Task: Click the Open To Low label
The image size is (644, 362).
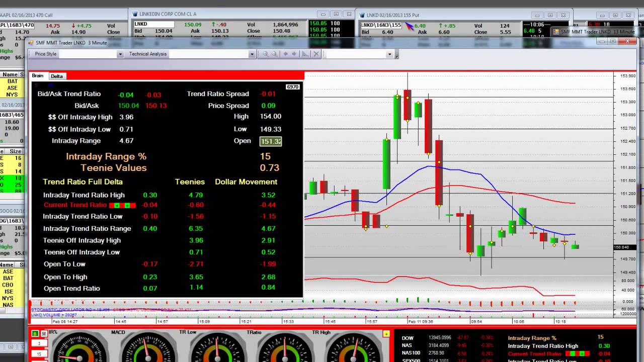Action: click(64, 264)
